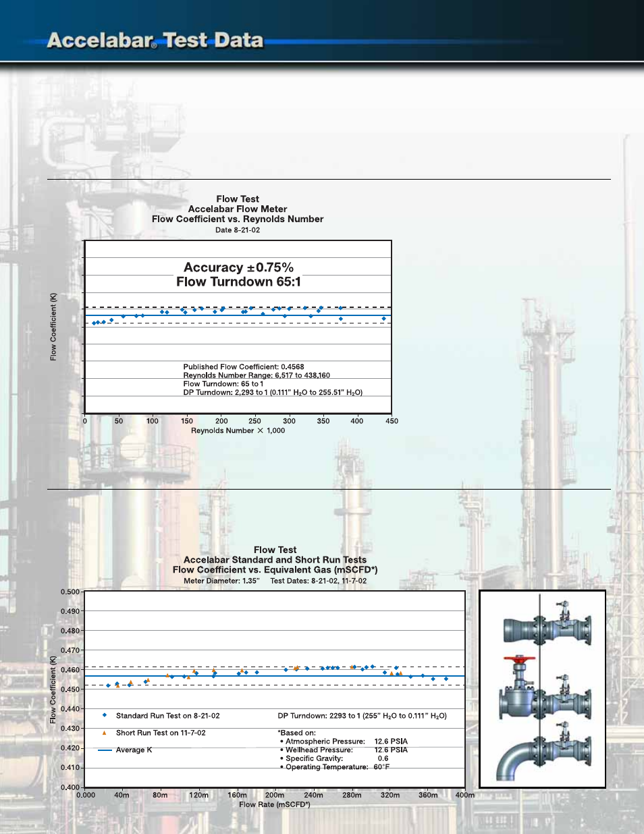
Task: Click the '0.500' tick on the lower chart
Action: pyautogui.click(x=70, y=592)
